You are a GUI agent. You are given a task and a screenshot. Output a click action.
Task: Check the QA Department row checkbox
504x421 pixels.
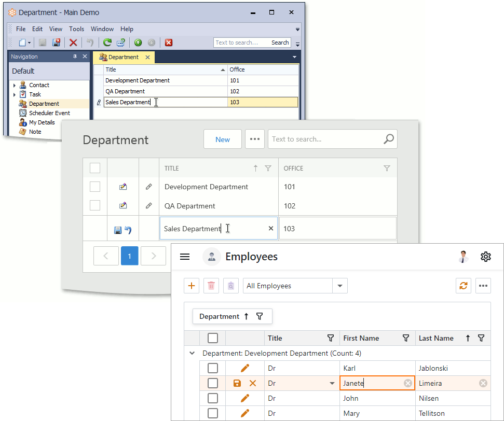95,205
